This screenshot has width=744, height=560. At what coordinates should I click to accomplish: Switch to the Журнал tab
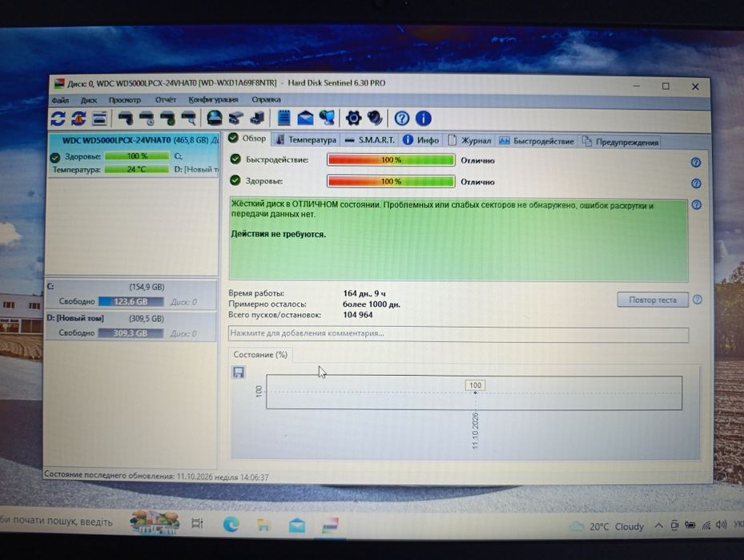[469, 140]
